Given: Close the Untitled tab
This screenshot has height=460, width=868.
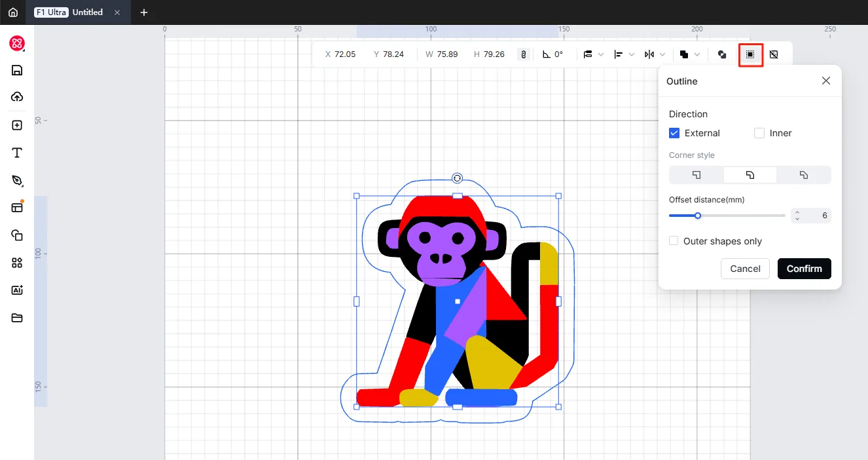Looking at the screenshot, I should point(117,12).
